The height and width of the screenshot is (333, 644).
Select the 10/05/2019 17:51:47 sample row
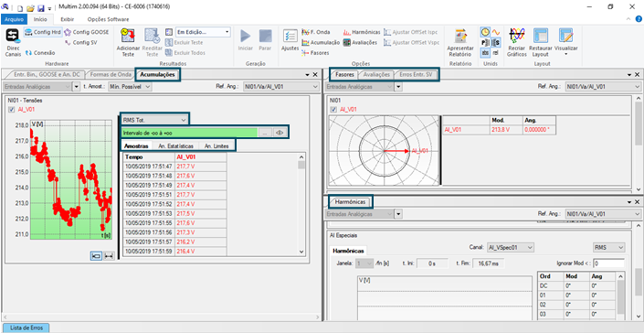[x=174, y=166]
